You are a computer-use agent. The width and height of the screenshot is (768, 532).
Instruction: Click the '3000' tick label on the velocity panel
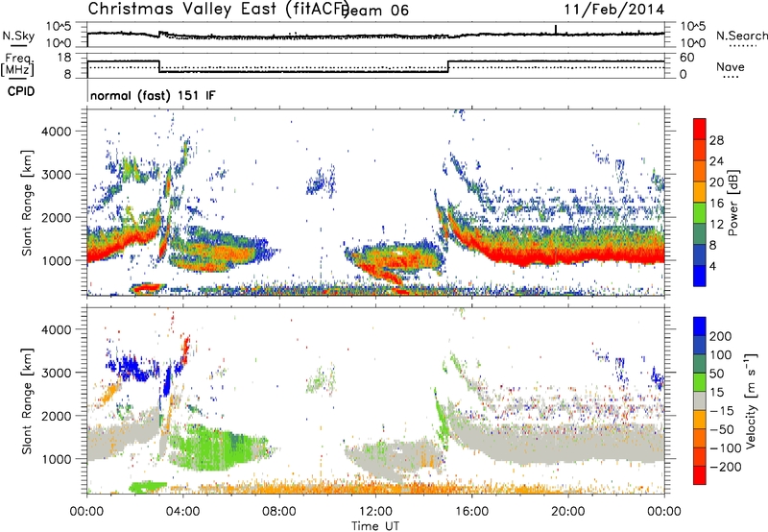tap(57, 373)
